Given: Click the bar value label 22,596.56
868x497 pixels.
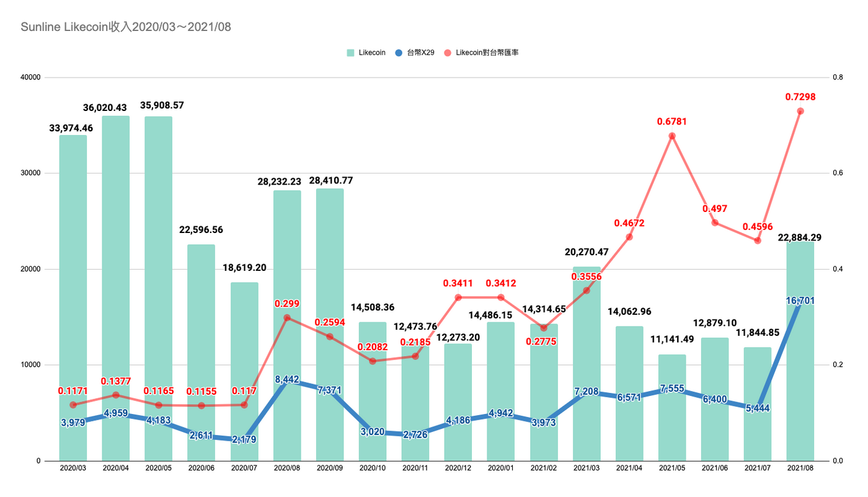Looking at the screenshot, I should [x=200, y=229].
